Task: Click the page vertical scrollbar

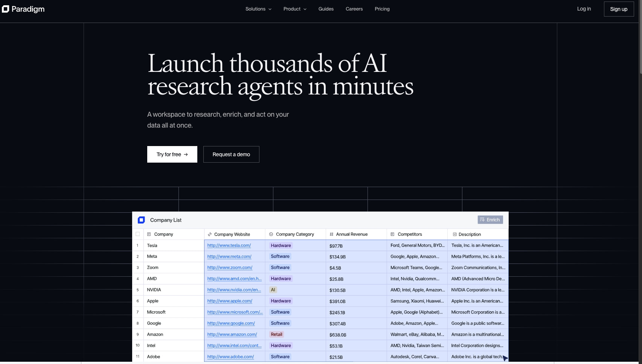Action: click(640, 38)
